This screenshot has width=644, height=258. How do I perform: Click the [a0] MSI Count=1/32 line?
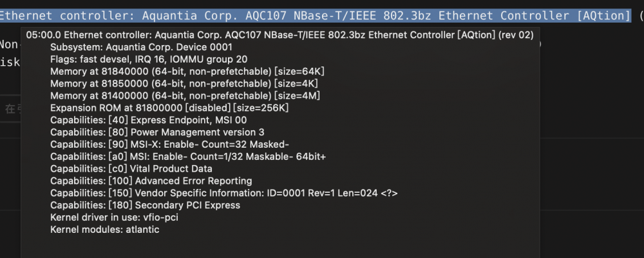click(188, 157)
